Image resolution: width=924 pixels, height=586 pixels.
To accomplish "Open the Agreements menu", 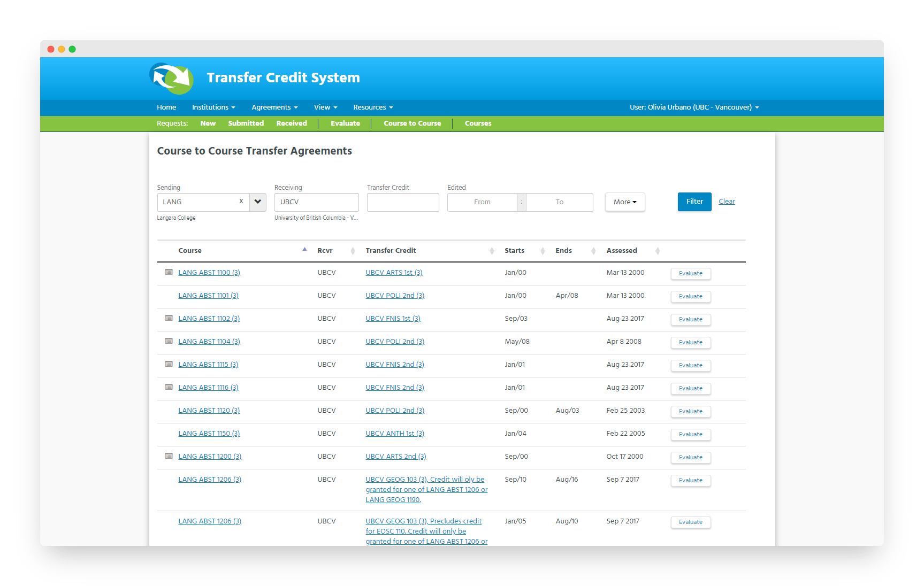I will 274,107.
